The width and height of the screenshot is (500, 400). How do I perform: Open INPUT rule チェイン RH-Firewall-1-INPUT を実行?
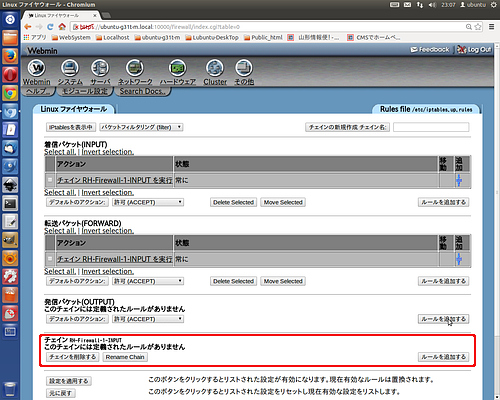coord(114,180)
